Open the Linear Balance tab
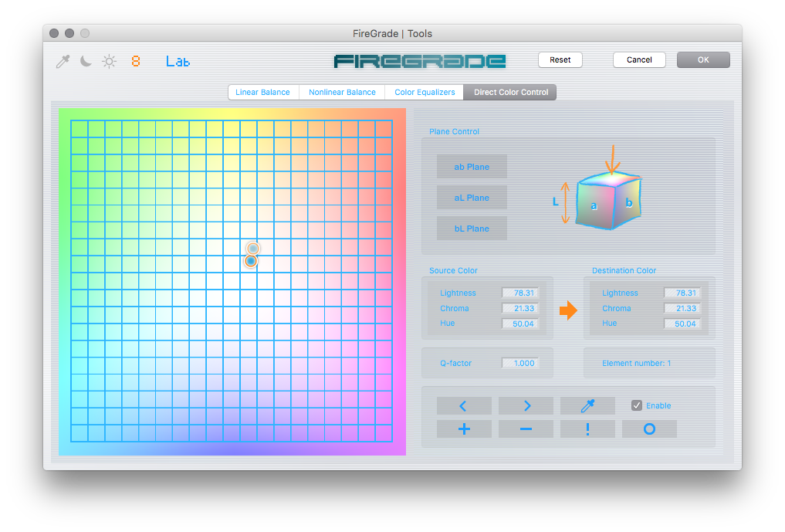 point(263,92)
